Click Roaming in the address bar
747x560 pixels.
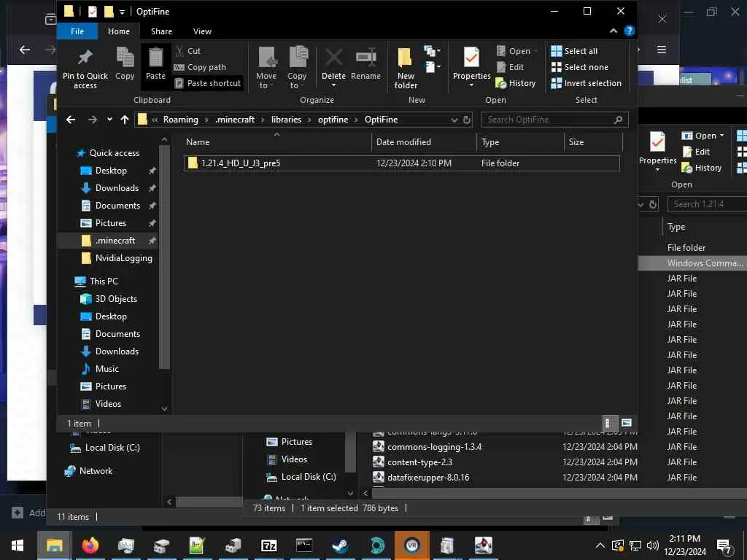(181, 120)
